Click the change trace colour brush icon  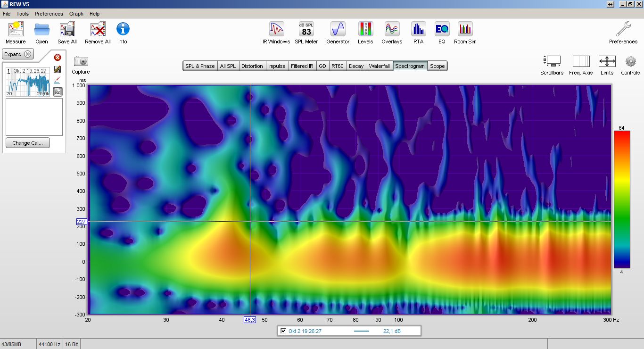coord(58,80)
